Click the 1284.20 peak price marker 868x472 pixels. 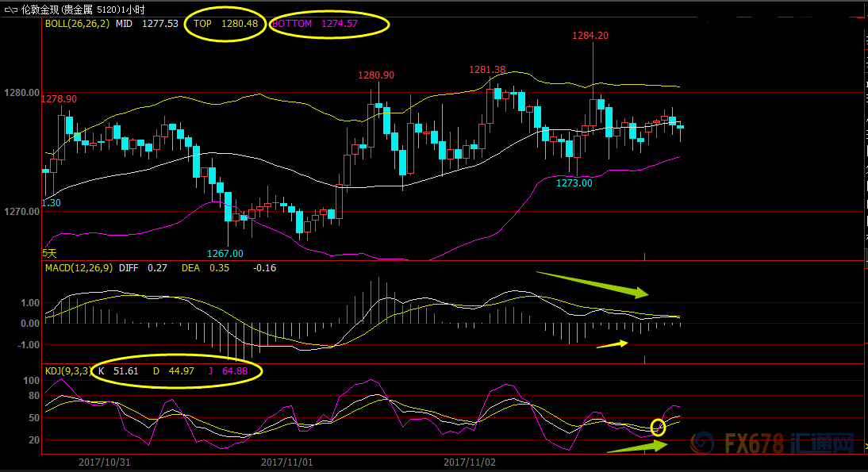(590, 36)
